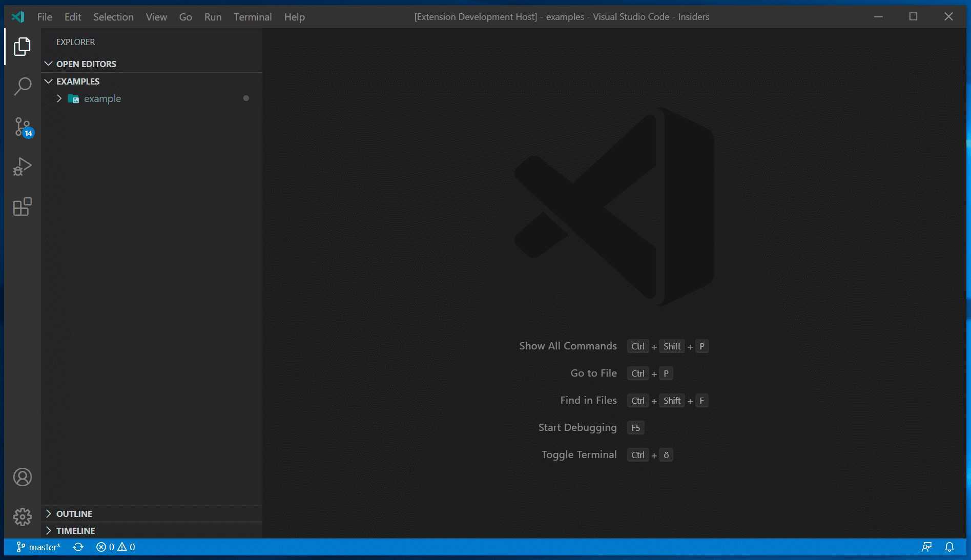Maximize the VS Code window
This screenshot has width=971, height=560.
913,17
